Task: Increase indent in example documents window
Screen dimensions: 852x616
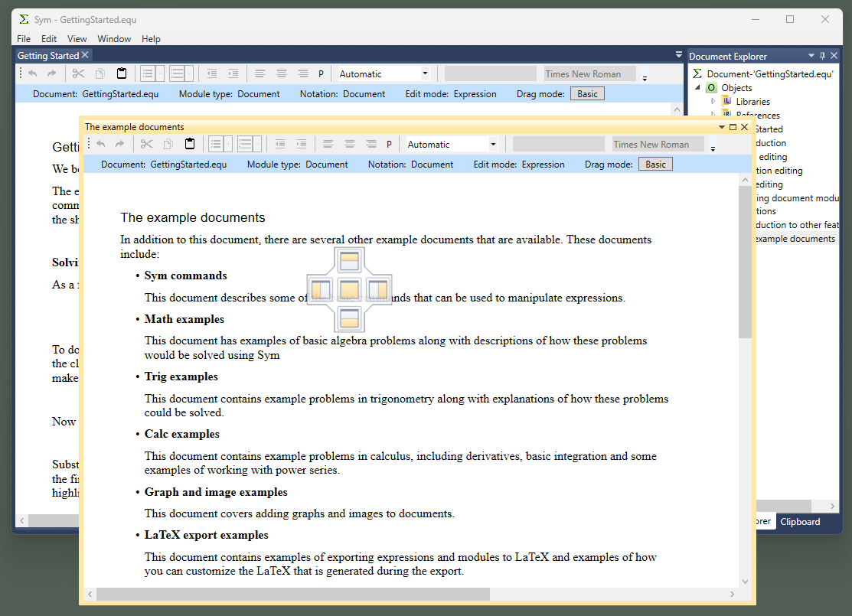Action: tap(301, 144)
